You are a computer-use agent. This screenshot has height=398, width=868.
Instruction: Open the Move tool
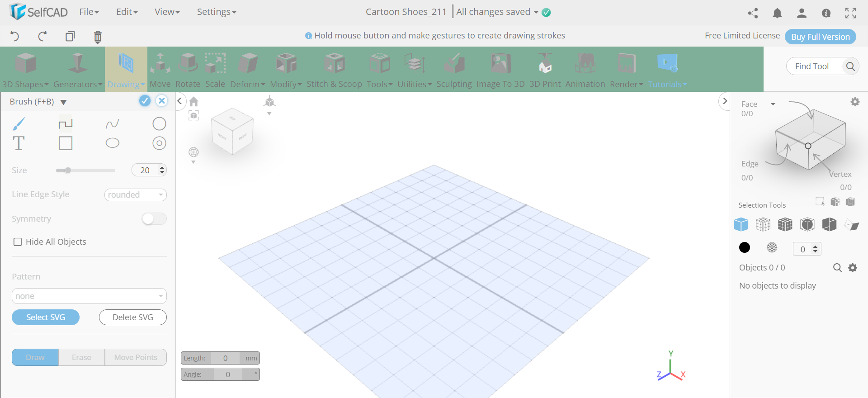coord(160,70)
